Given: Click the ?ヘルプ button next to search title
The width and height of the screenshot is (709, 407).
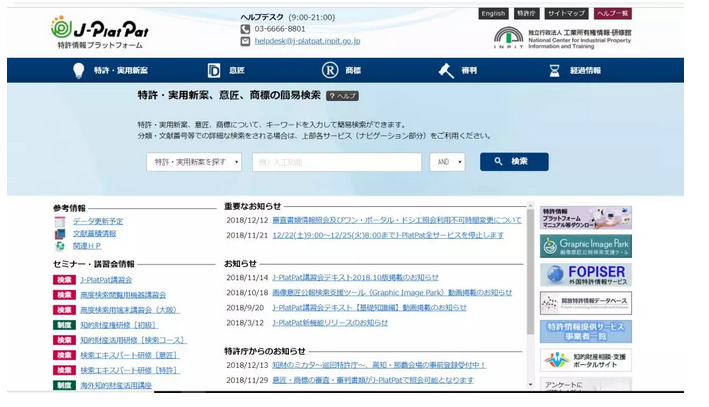Looking at the screenshot, I should pos(342,96).
